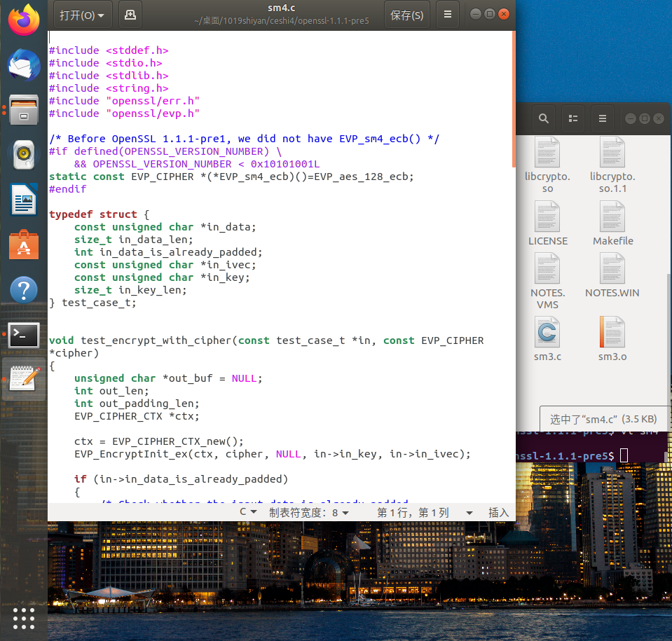Expand the 打开(O) open dropdown
Viewport: 672px width, 641px height.
pos(82,15)
